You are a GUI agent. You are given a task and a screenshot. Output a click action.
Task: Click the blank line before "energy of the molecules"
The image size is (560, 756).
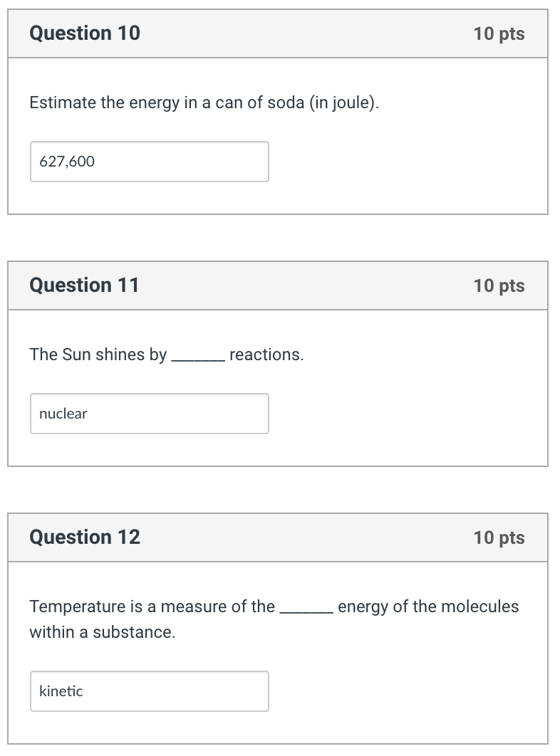point(306,610)
